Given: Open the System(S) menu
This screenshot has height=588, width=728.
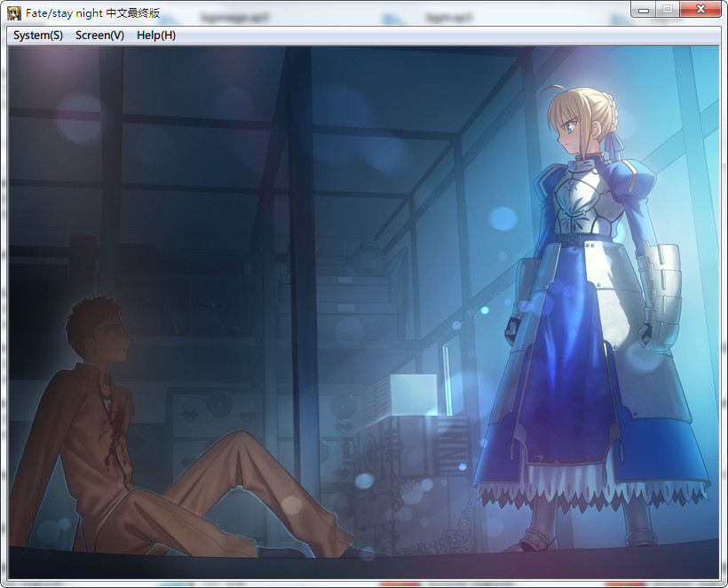Looking at the screenshot, I should [36, 35].
